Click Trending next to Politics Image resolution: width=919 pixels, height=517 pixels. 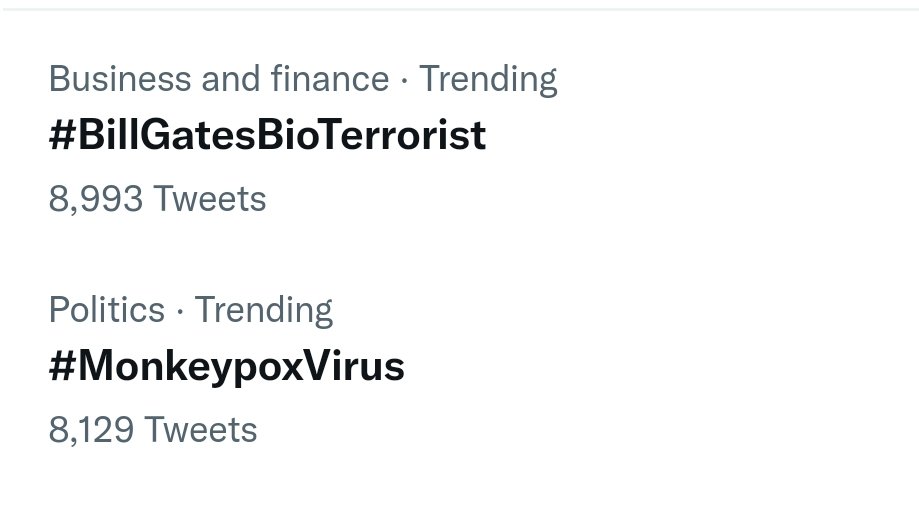(x=263, y=310)
